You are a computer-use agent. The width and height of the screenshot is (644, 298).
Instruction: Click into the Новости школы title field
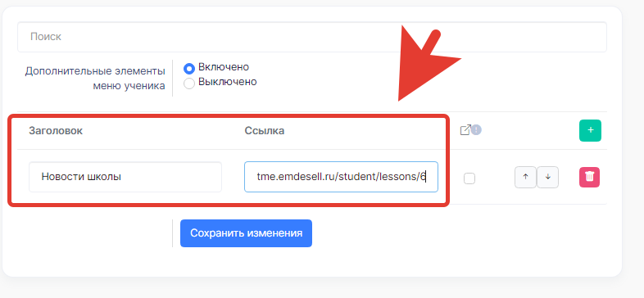point(125,177)
